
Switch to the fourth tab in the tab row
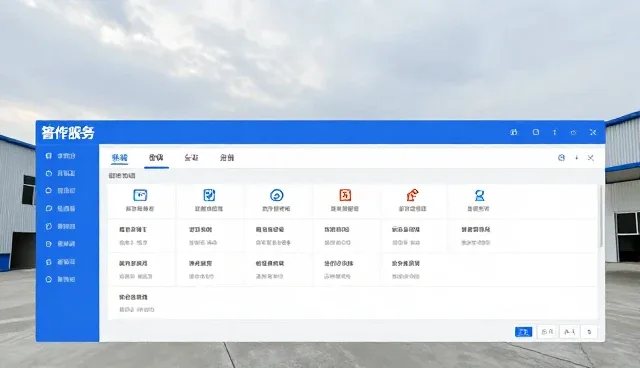tap(227, 158)
